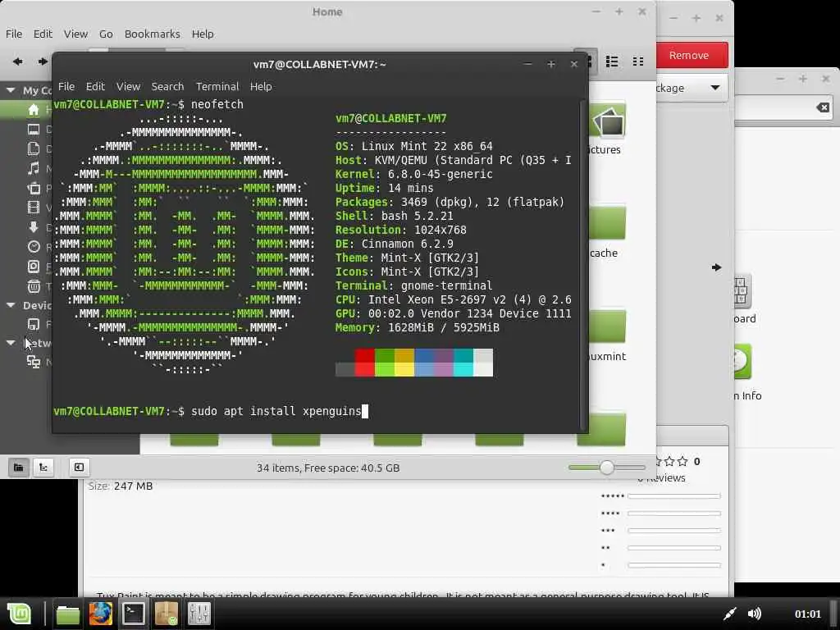Open the Videos place in the sidebar
This screenshot has width=840, height=630.
click(x=33, y=208)
